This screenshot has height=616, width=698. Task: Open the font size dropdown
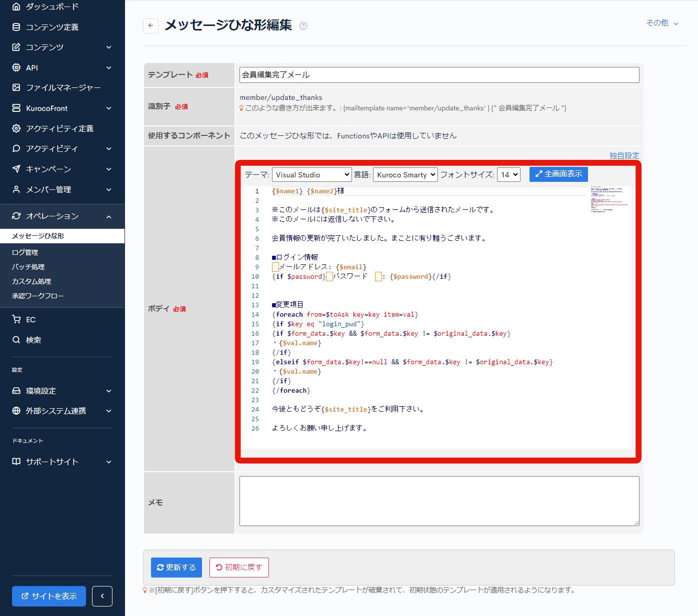(x=508, y=175)
